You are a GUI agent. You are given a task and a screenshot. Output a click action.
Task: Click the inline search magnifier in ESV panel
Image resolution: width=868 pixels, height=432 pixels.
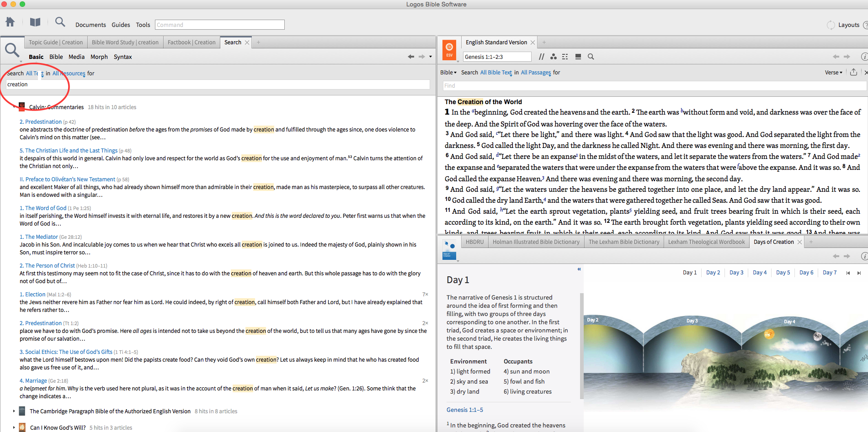[x=591, y=57]
